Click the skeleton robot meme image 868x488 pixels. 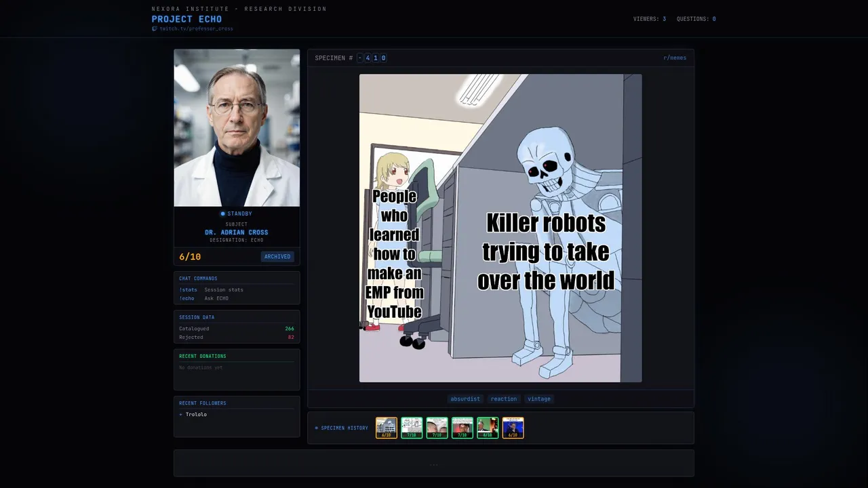[500, 228]
